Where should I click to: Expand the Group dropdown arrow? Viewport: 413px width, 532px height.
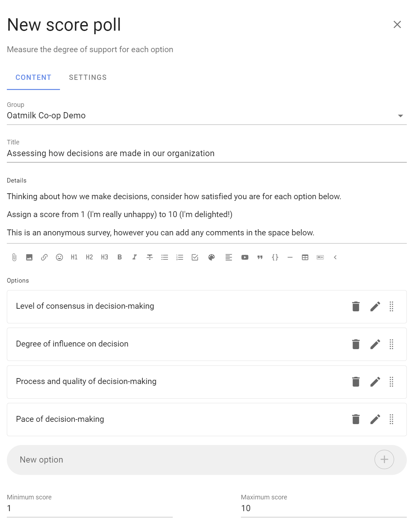tap(401, 116)
